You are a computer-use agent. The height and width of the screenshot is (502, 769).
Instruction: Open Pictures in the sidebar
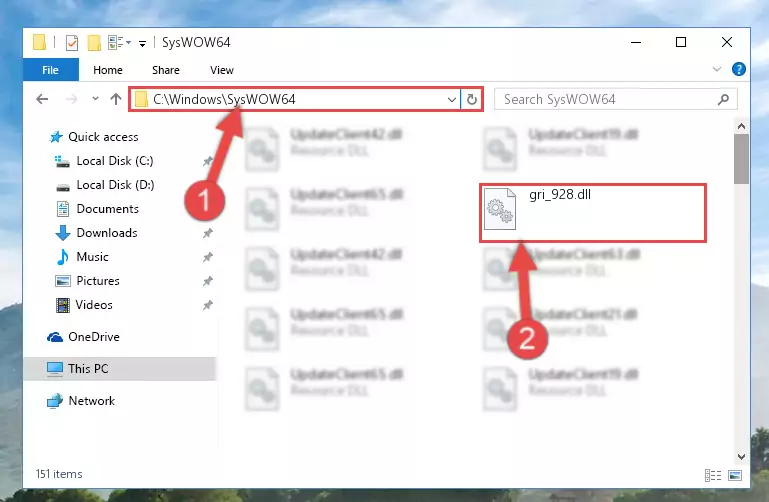(x=98, y=281)
